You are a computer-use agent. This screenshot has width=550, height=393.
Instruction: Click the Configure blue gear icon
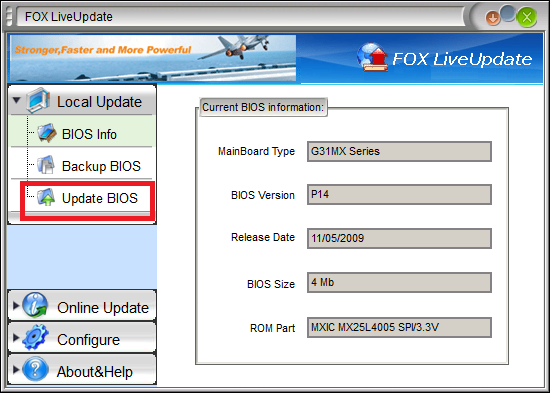[35, 337]
